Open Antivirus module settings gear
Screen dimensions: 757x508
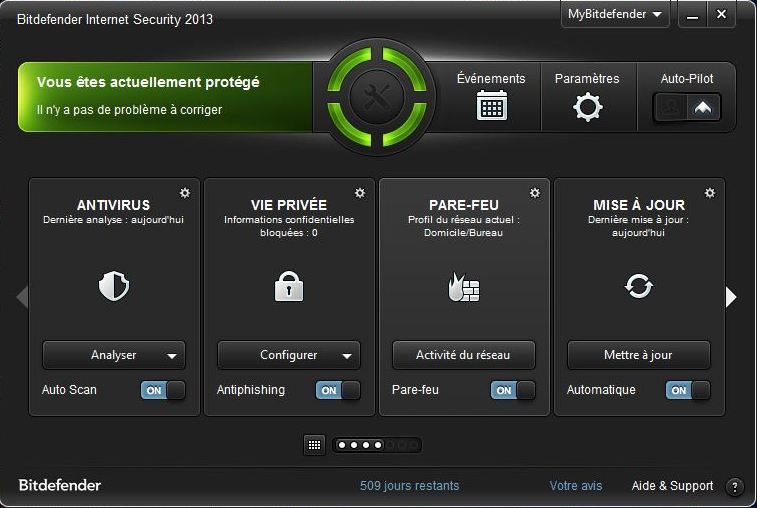pyautogui.click(x=185, y=193)
